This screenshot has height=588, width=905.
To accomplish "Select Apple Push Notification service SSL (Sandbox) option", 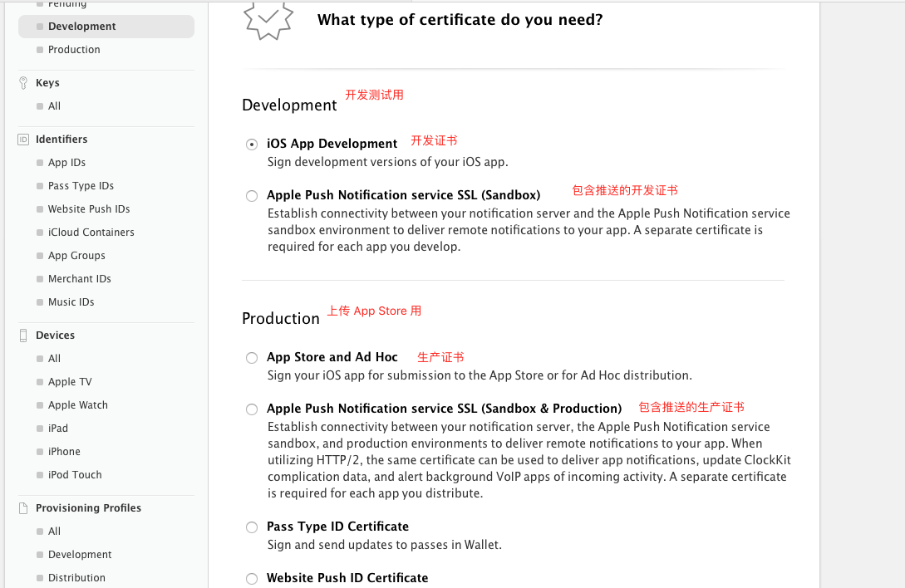I will (x=252, y=196).
